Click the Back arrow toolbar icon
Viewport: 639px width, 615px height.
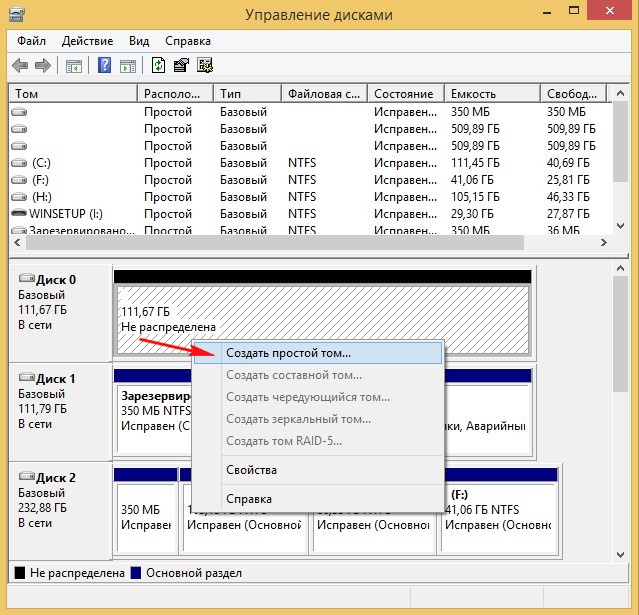pyautogui.click(x=20, y=66)
